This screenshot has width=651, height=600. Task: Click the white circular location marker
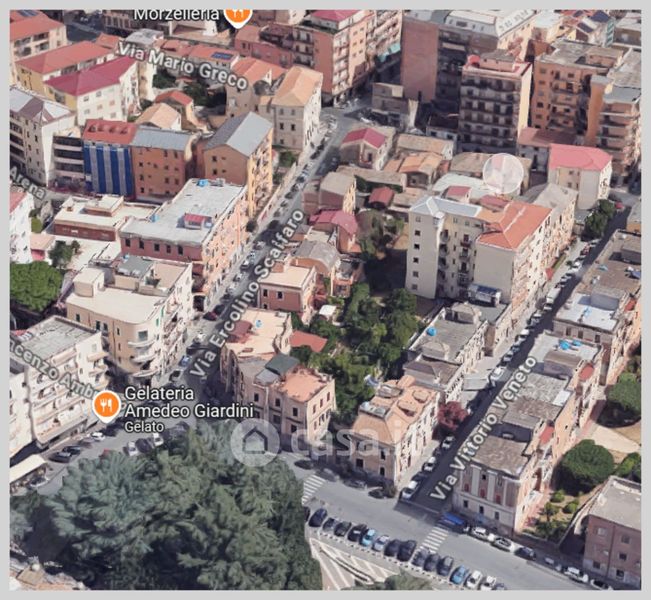(503, 174)
